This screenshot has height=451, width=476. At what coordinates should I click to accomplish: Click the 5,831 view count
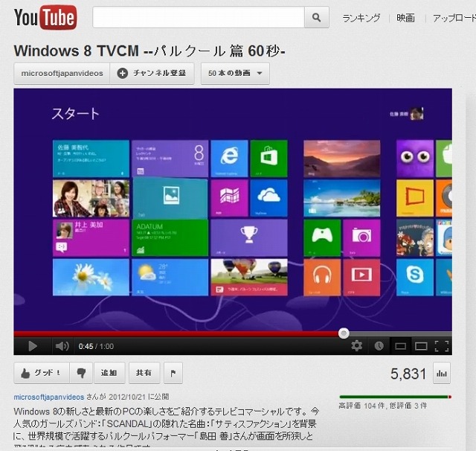[408, 374]
